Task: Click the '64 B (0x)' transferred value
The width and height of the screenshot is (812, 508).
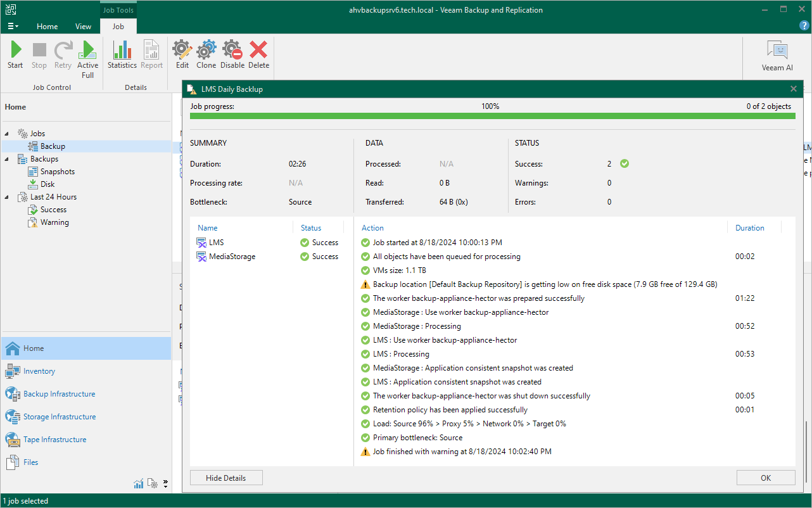Action: click(454, 202)
